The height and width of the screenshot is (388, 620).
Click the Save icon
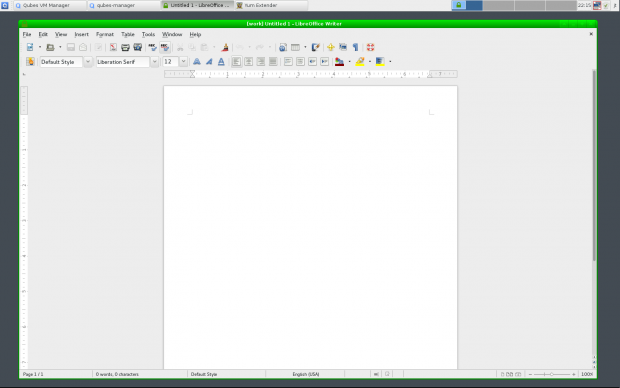71,47
